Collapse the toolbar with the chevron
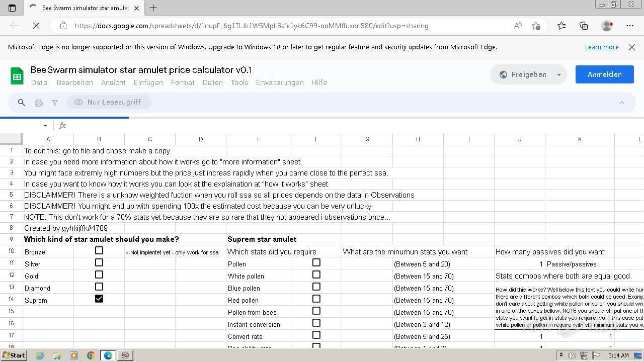Screen dimensions: 644x362 (622, 103)
